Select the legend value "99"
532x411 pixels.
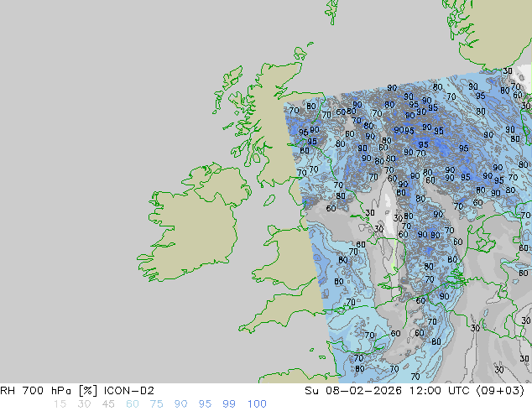click(x=229, y=404)
